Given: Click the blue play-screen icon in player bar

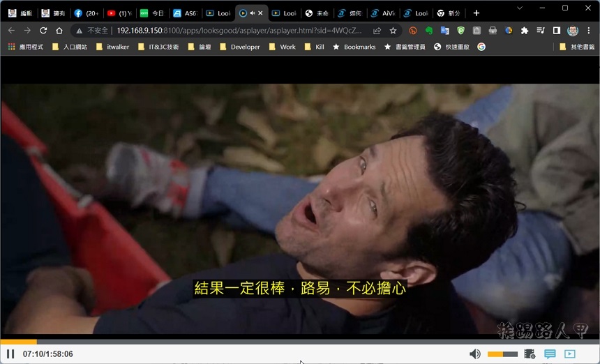Looking at the screenshot, I should pyautogui.click(x=570, y=354).
